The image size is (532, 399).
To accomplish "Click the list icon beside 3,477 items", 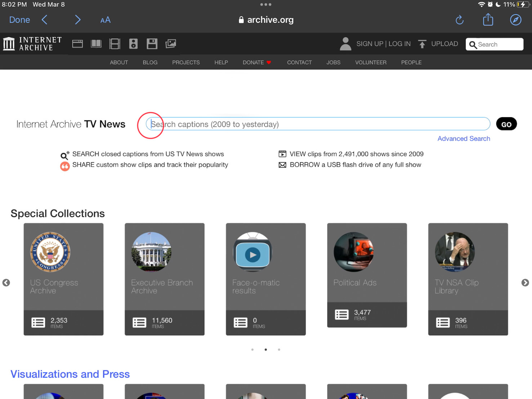I will click(342, 315).
